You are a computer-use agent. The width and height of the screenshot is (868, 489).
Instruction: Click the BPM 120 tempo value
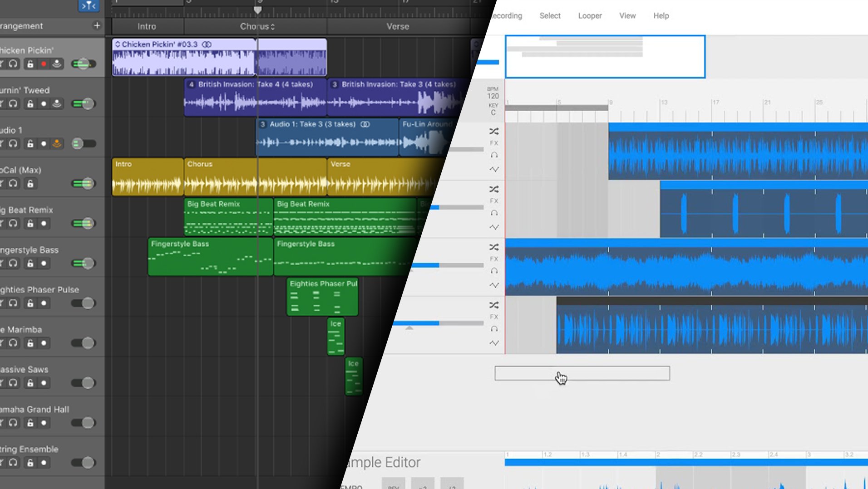(493, 96)
